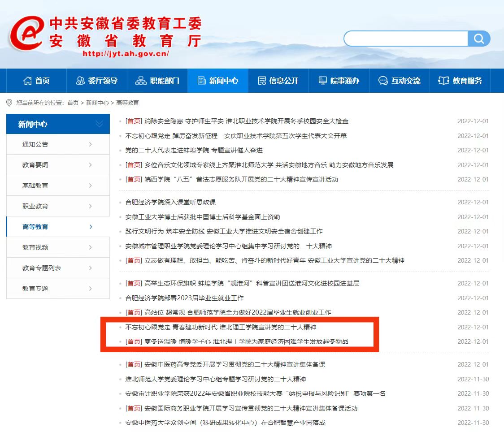Click the document icon beside 信息公开
The height and width of the screenshot is (432, 504).
click(x=262, y=81)
